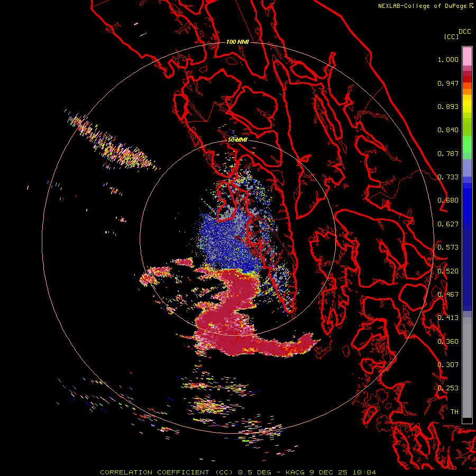Screen dimensions: 476x476
Task: Select the 0.840 scale value
Action: point(448,130)
